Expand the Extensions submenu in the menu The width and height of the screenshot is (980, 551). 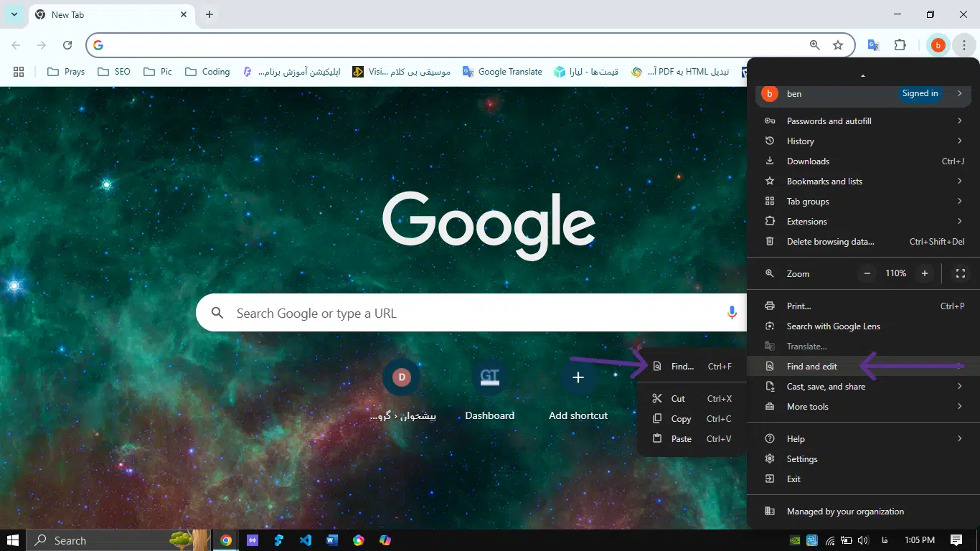tap(864, 222)
